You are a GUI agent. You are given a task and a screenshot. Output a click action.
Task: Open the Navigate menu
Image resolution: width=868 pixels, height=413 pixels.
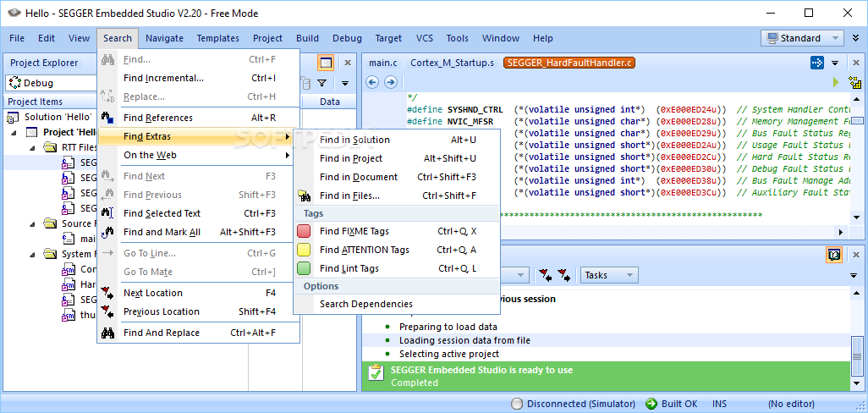point(164,38)
